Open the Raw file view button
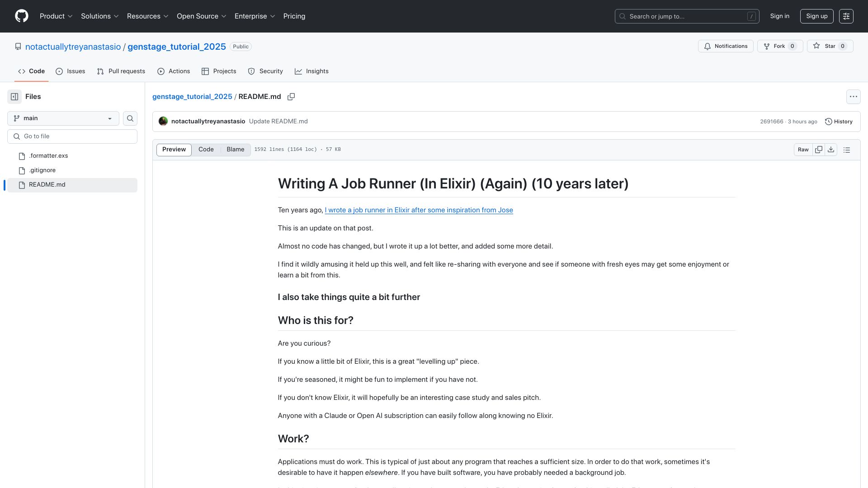Image resolution: width=868 pixels, height=488 pixels. (803, 150)
